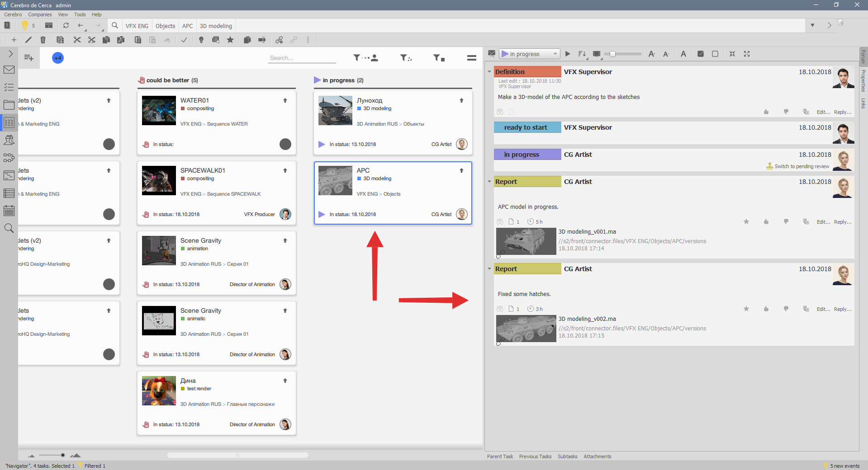Click the yellow lightbulb notifications icon

click(x=25, y=25)
